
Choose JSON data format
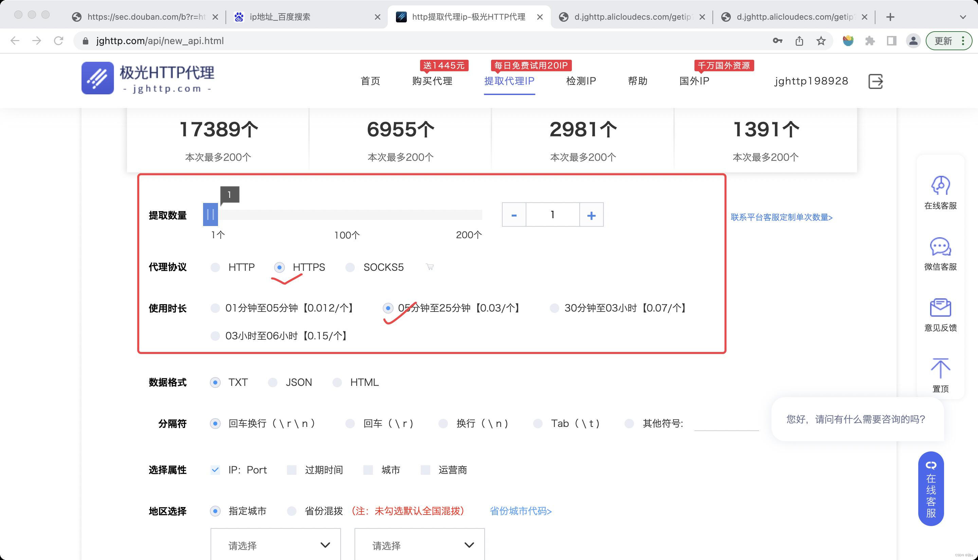[x=272, y=382]
